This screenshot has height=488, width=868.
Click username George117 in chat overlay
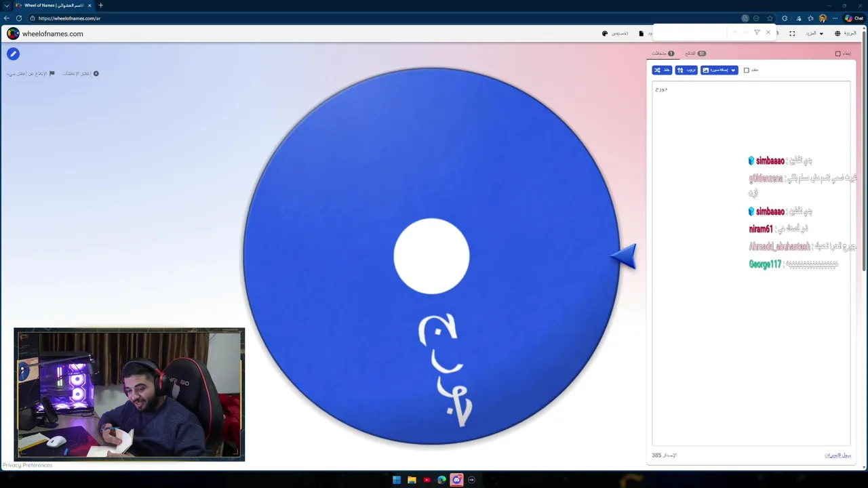765,264
